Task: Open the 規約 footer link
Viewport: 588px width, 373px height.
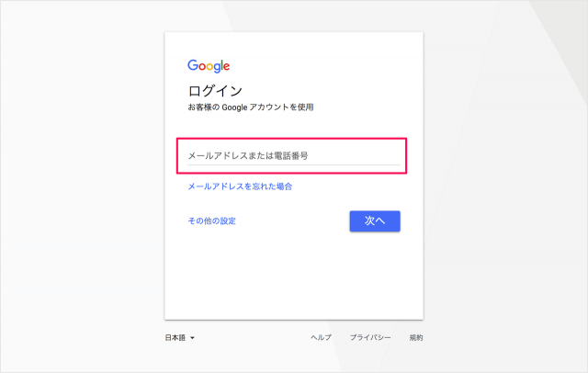Action: pos(416,338)
